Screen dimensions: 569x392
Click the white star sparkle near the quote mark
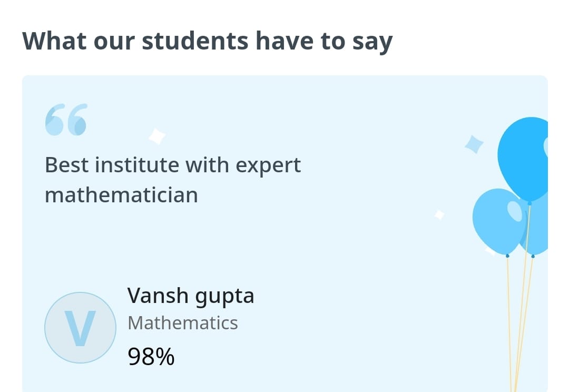pos(157,136)
